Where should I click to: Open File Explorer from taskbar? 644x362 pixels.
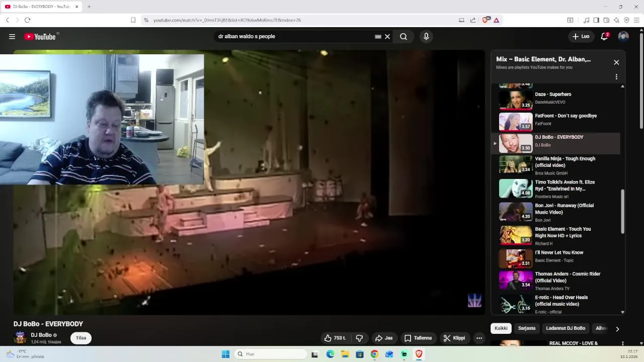pyautogui.click(x=345, y=354)
